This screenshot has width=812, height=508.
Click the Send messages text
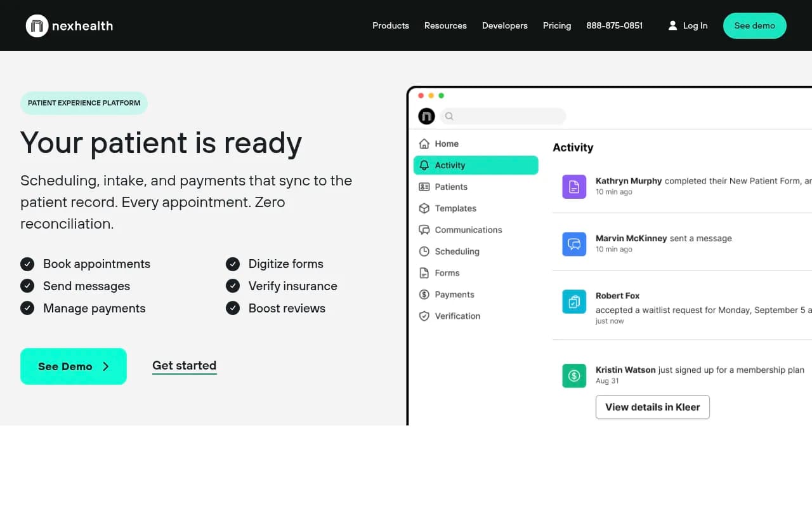86,286
